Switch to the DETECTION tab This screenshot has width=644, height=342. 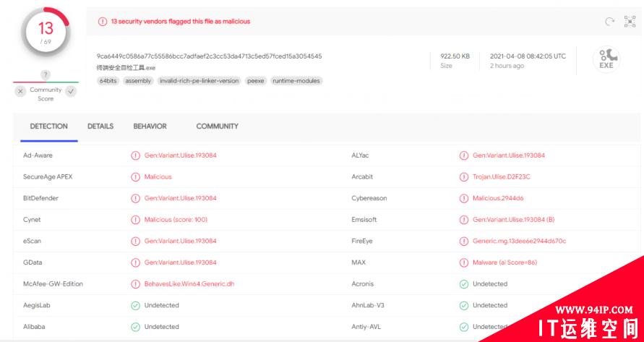[x=49, y=127]
